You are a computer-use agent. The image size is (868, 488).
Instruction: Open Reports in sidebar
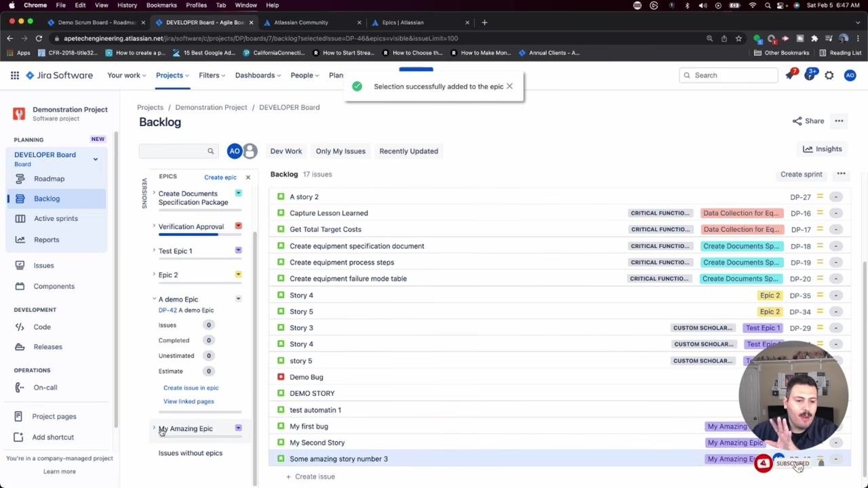46,239
